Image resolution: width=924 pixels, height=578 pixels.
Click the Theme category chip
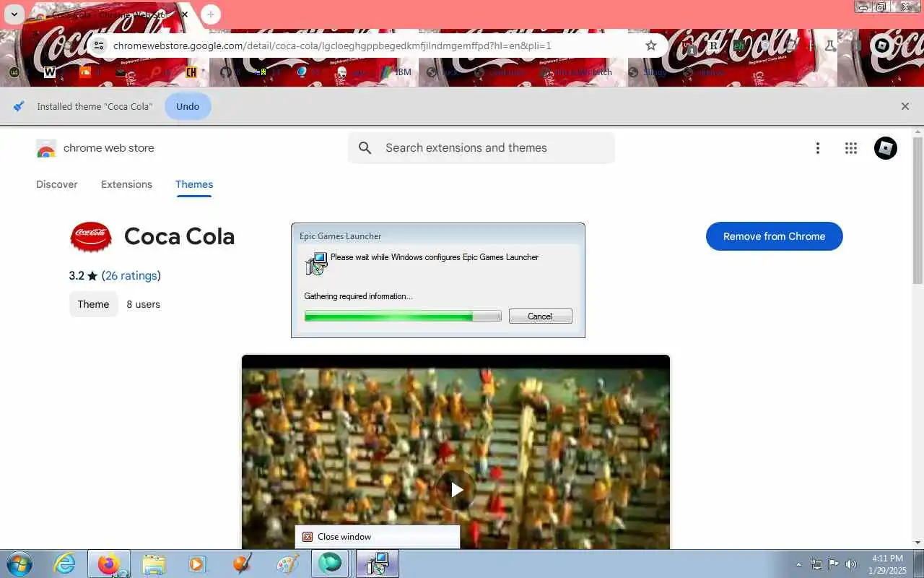click(93, 304)
